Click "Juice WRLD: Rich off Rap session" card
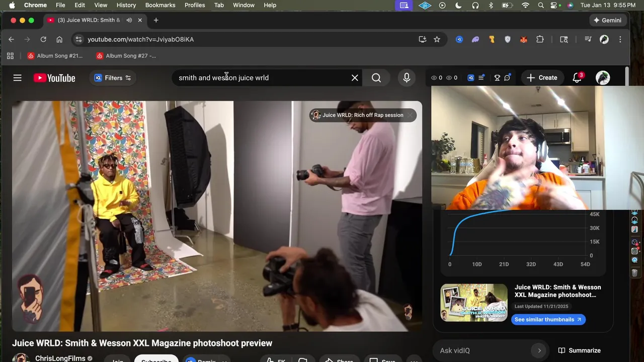This screenshot has height=362, width=644. coord(363,115)
